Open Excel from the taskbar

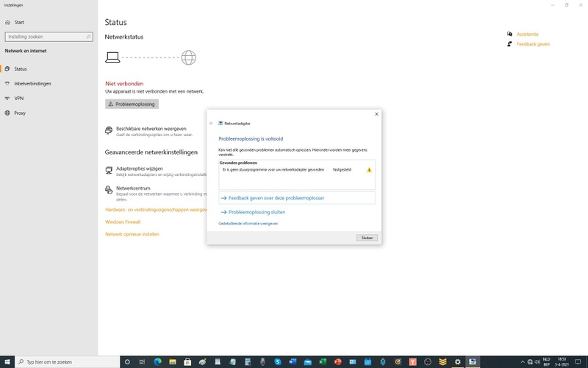(x=323, y=362)
